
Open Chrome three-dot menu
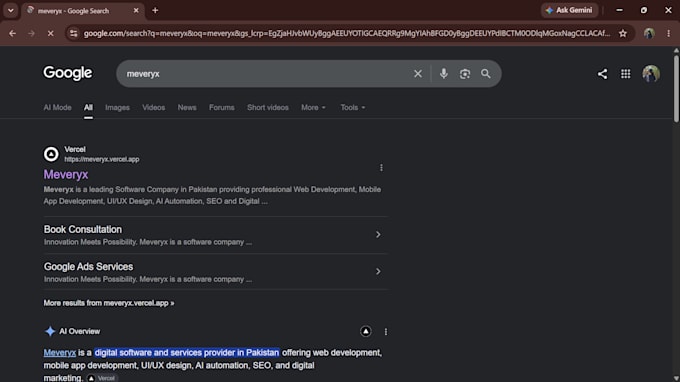pos(668,33)
